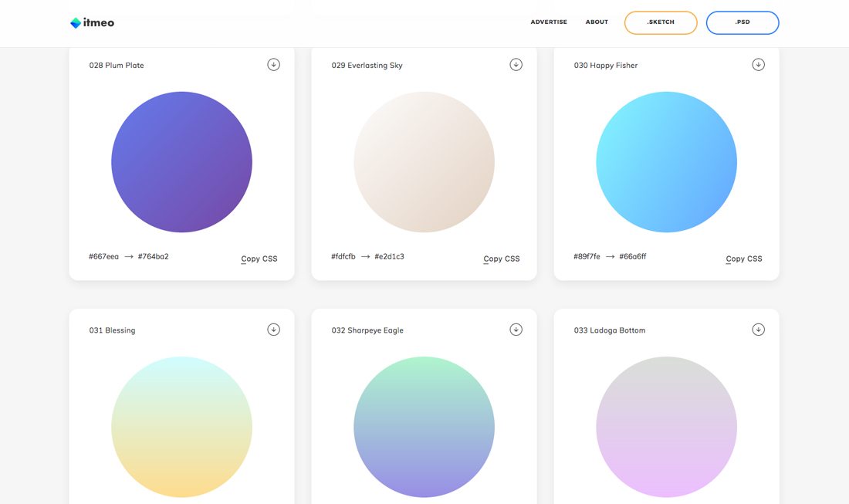Select the Plum Plate gradient circle
The width and height of the screenshot is (849, 504).
(181, 162)
